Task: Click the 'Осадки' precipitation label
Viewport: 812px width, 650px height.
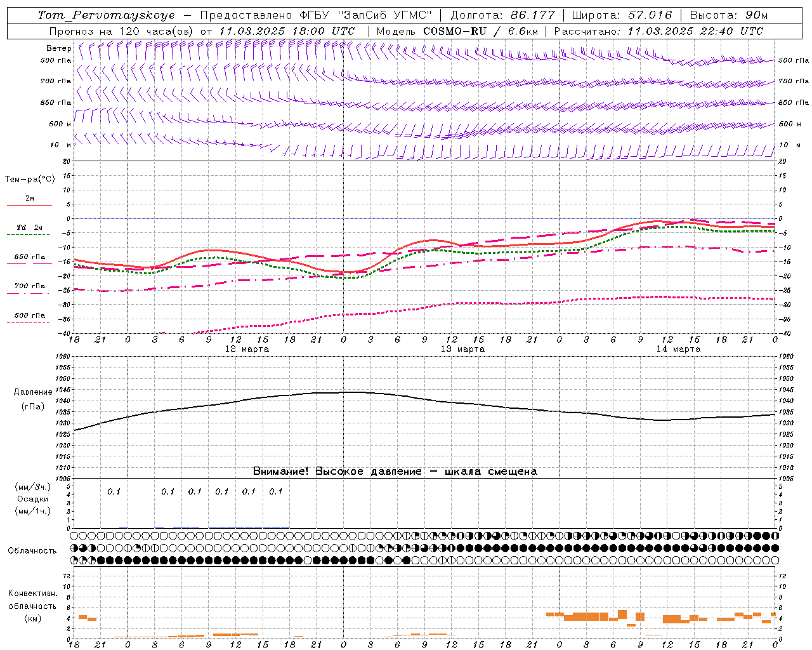Action: point(33,499)
